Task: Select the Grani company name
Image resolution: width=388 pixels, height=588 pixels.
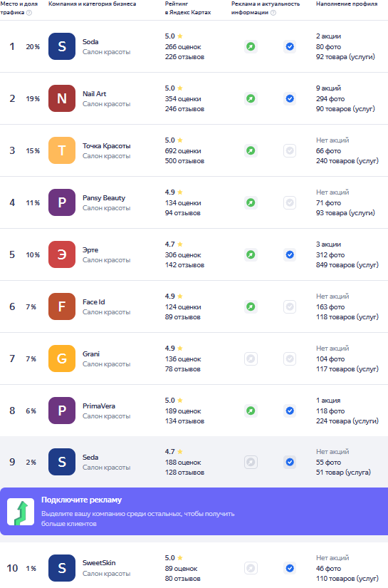Action: (x=91, y=354)
